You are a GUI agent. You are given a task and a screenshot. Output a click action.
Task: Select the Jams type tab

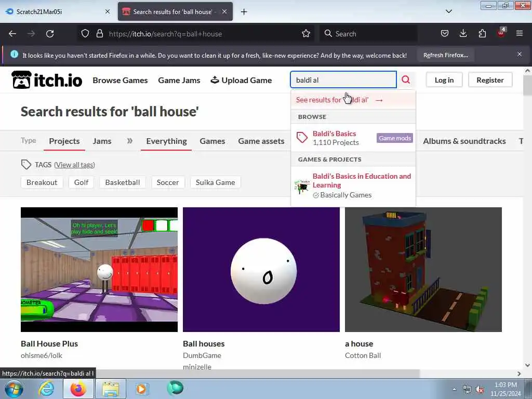tap(102, 141)
